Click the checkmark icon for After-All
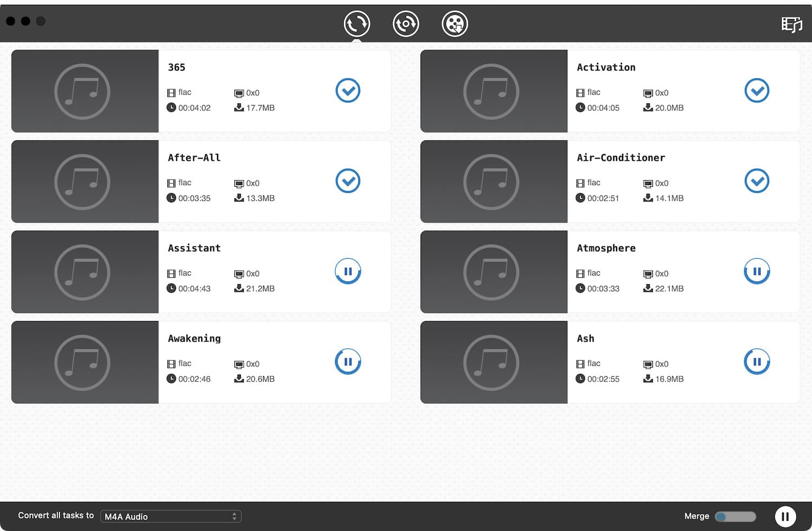 coord(348,181)
